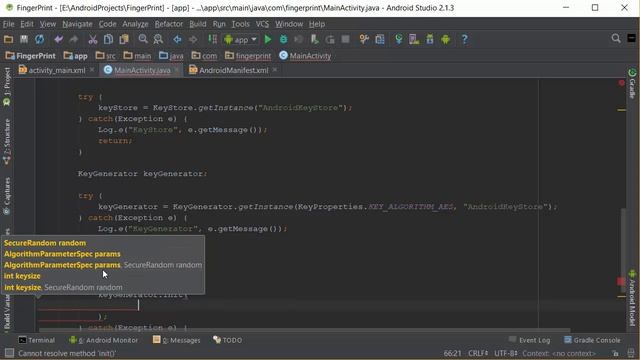
Task: Choose 'int keysize' parameter hint
Action: (x=22, y=276)
